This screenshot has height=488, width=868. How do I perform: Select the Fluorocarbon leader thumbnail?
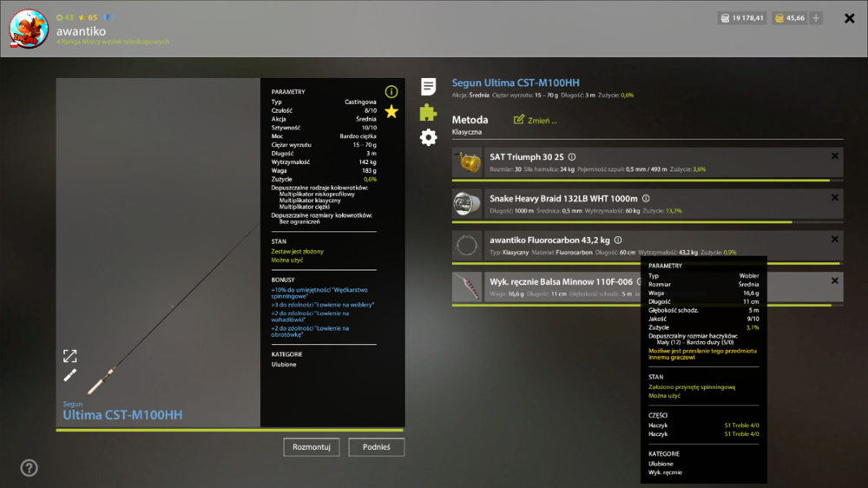[467, 246]
